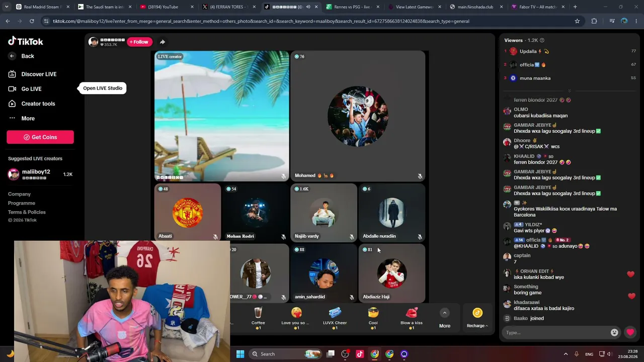The height and width of the screenshot is (362, 644).
Task: Open the Programme footer link
Action: [x=22, y=203]
